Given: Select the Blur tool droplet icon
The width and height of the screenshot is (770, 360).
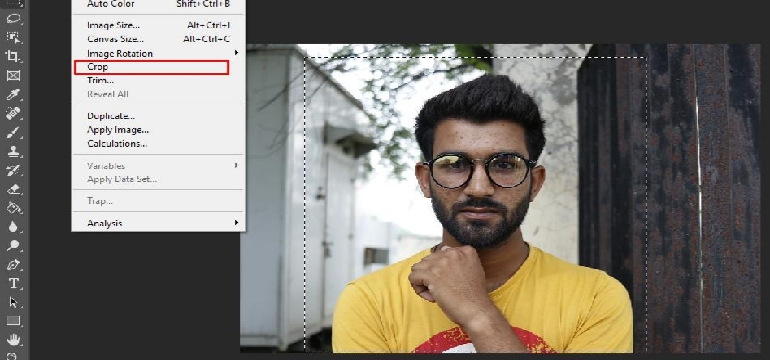Looking at the screenshot, I should tap(14, 227).
